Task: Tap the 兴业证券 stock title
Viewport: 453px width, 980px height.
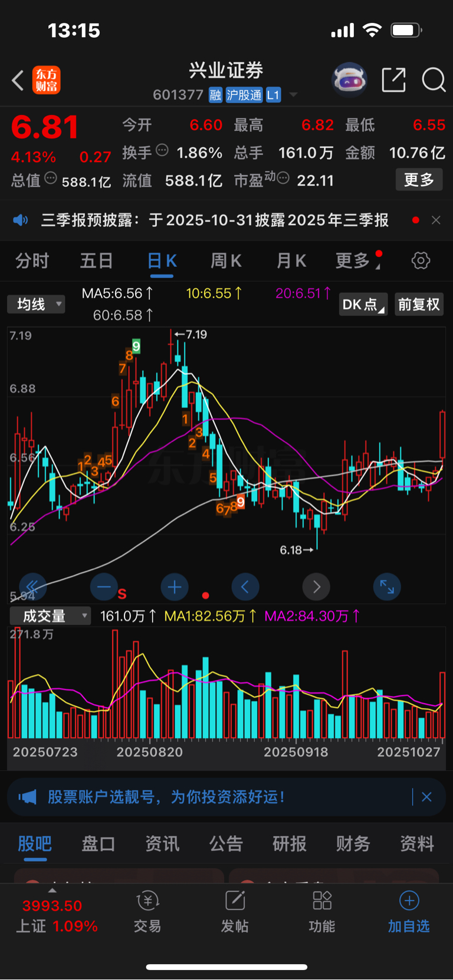Action: coord(226,71)
